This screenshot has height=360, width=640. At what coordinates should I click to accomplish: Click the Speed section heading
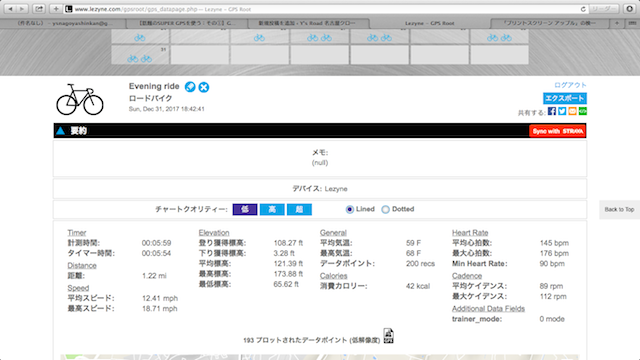click(78, 288)
